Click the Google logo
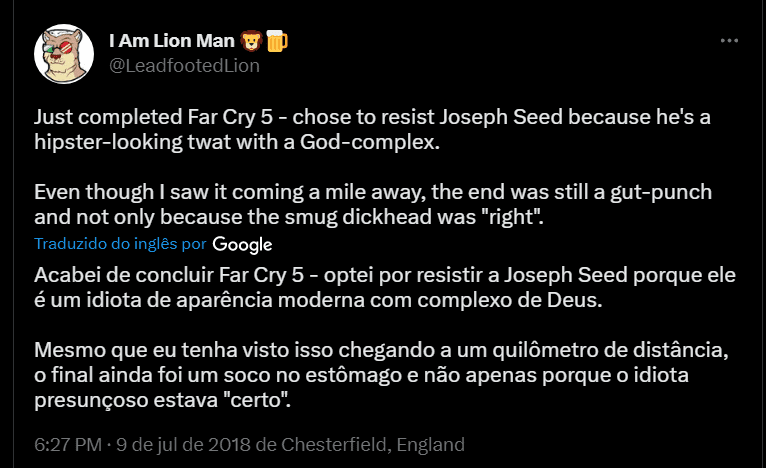 (x=242, y=244)
